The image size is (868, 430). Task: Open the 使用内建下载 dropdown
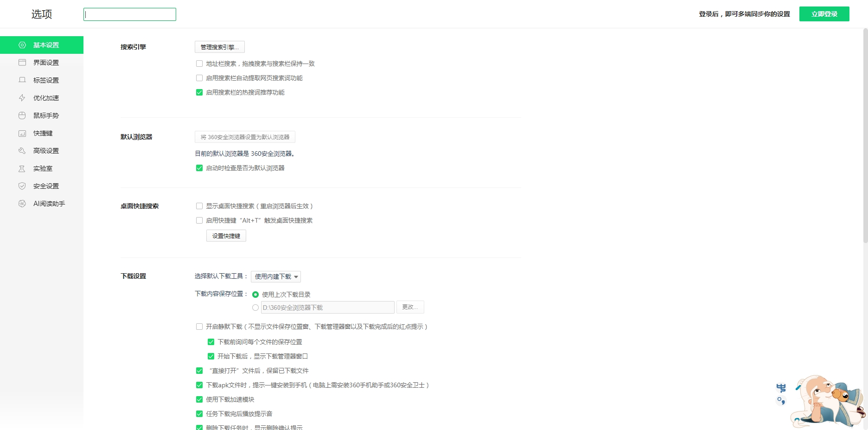[276, 276]
